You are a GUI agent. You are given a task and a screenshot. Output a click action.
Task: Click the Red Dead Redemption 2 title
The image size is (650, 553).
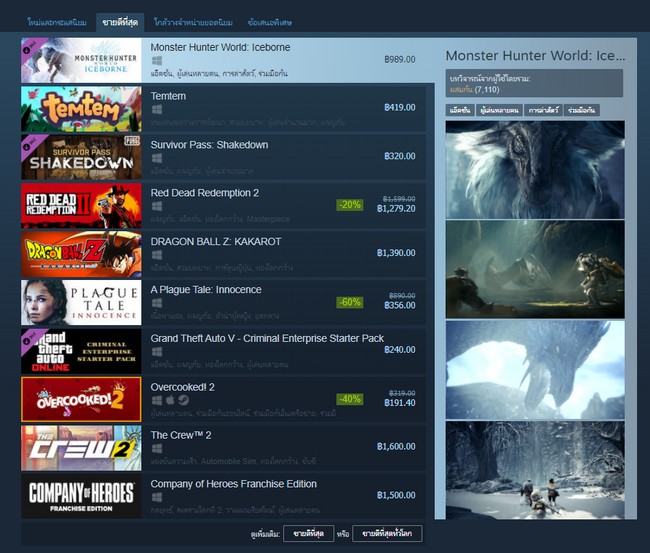point(205,193)
